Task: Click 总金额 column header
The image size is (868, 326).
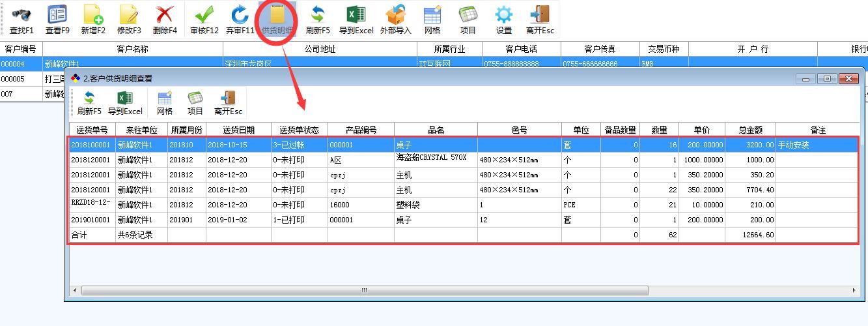Action: click(750, 130)
